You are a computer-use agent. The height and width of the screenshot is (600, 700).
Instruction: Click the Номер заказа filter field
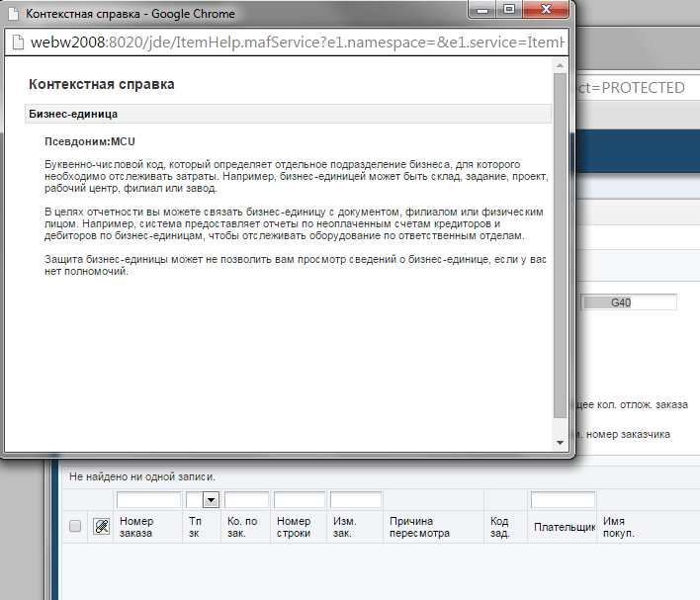pos(148,500)
